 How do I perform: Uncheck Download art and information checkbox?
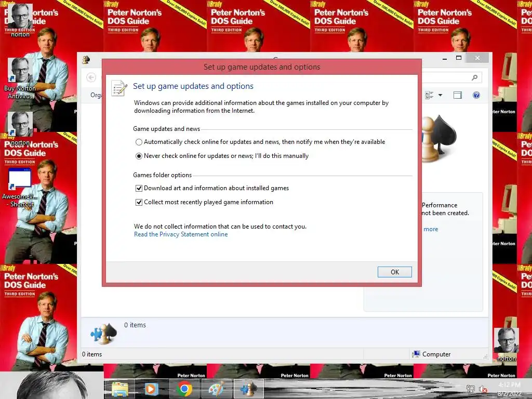pyautogui.click(x=139, y=188)
